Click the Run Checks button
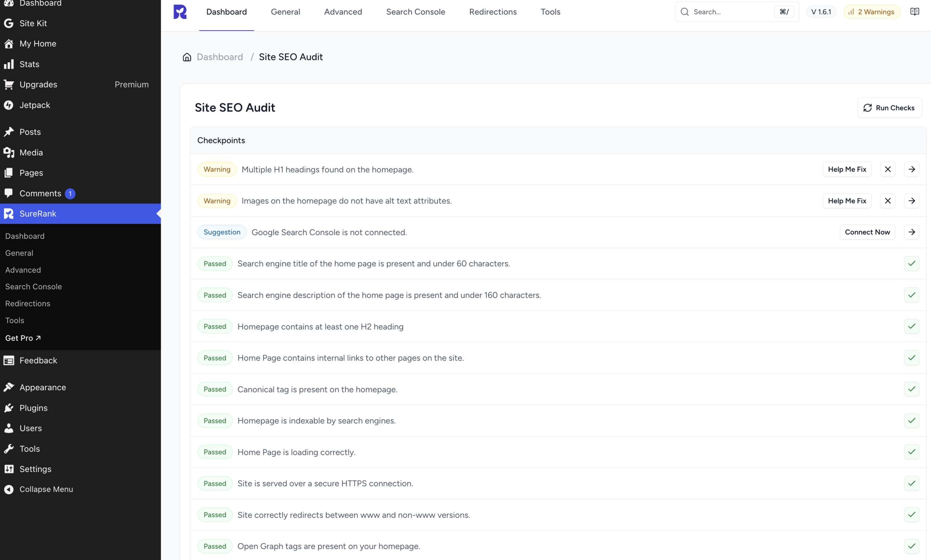Screen dimensions: 931x560 (890, 108)
